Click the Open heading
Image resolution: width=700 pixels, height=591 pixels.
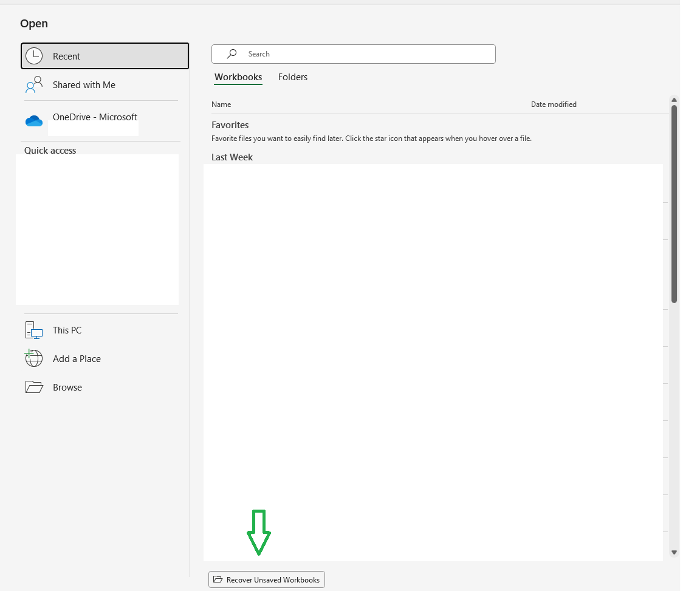(x=33, y=23)
